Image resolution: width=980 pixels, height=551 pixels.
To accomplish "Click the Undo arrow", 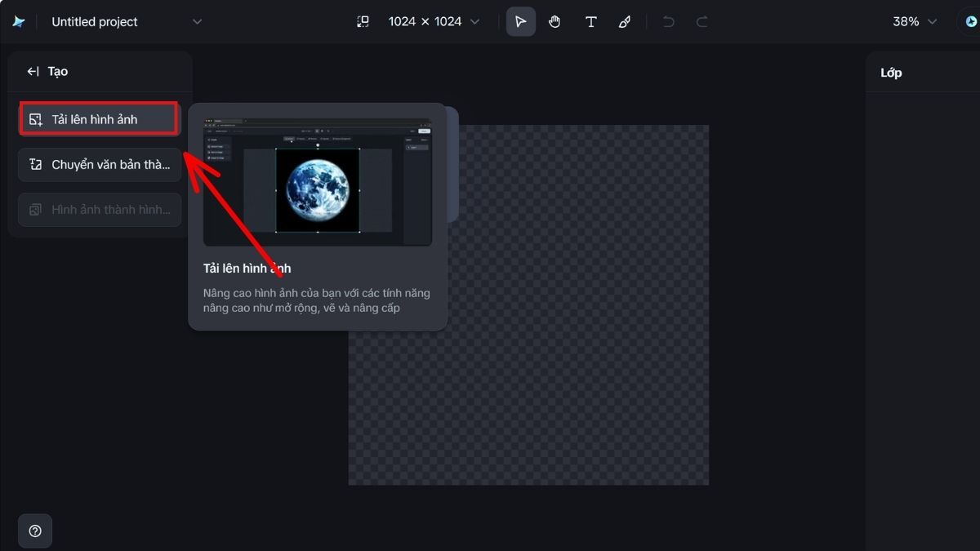I will coord(668,22).
